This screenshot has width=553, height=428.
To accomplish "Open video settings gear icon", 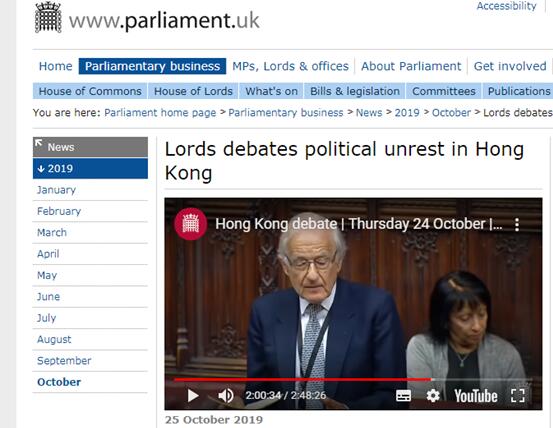I will (x=433, y=396).
